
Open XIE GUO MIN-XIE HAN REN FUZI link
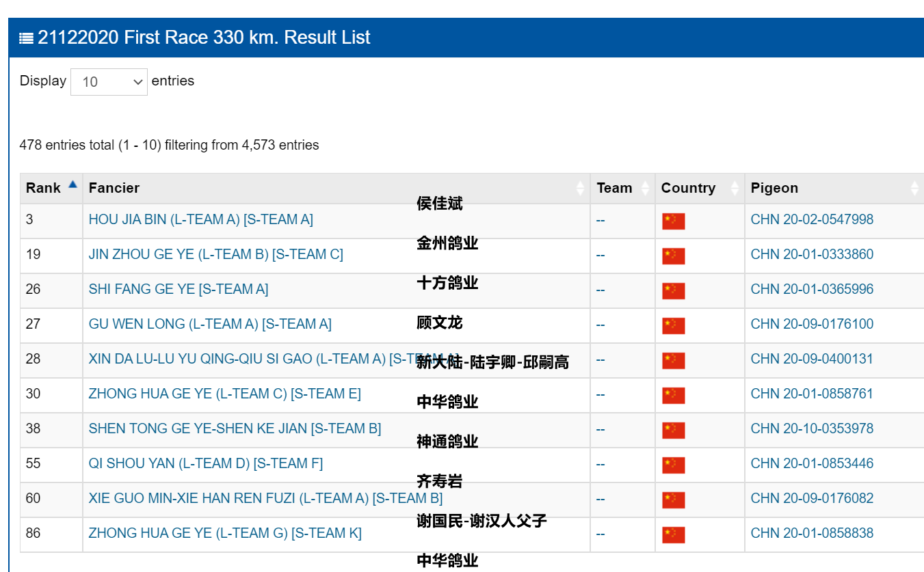point(265,498)
